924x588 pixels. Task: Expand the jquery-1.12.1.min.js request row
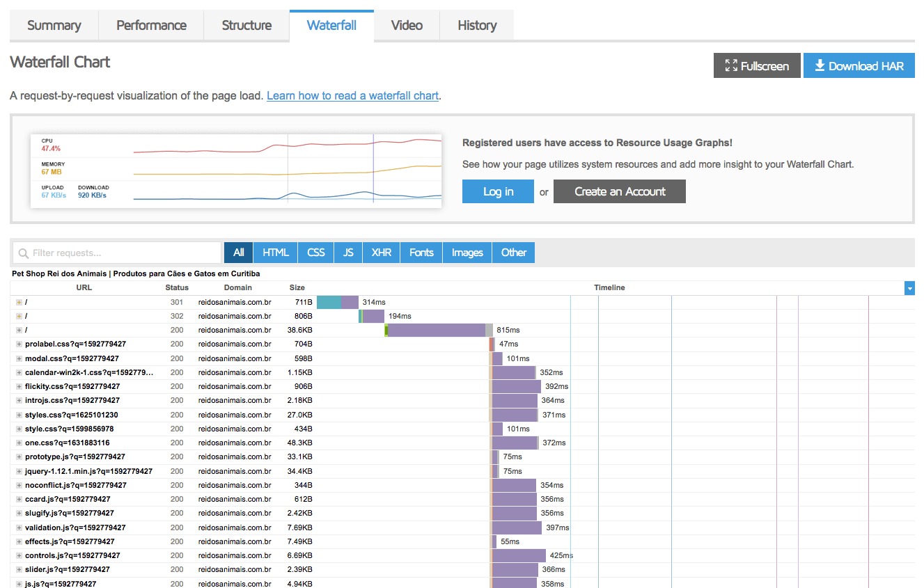pyautogui.click(x=19, y=471)
